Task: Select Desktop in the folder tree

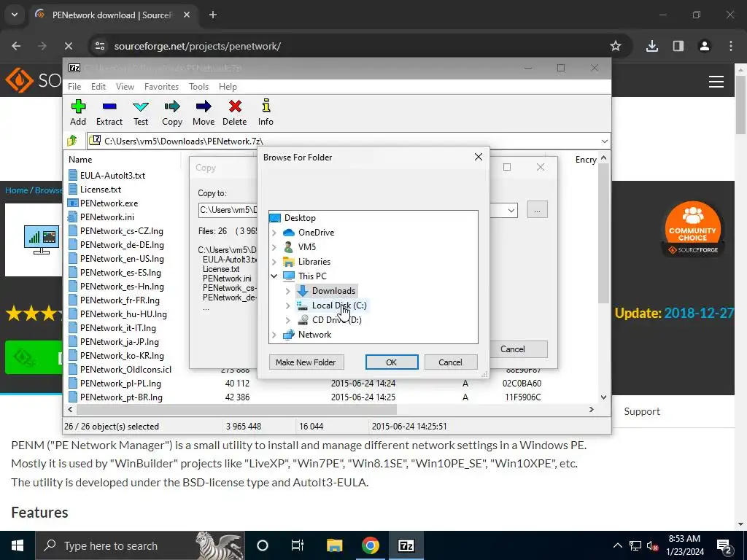Action: click(293, 217)
